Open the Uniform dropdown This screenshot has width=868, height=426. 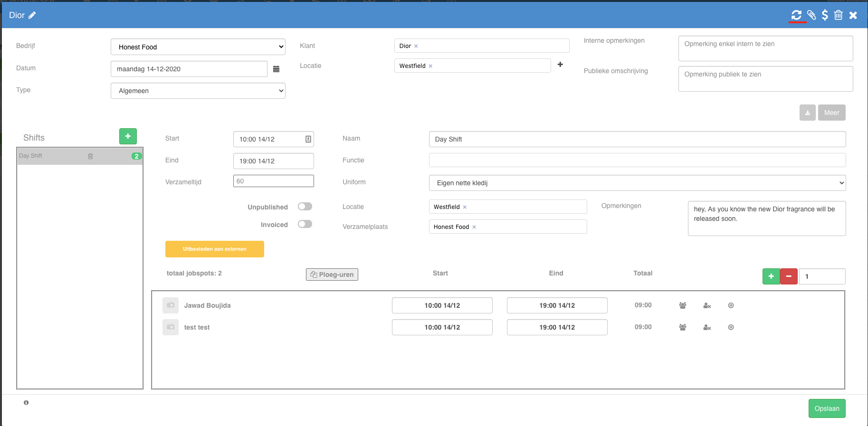point(637,183)
